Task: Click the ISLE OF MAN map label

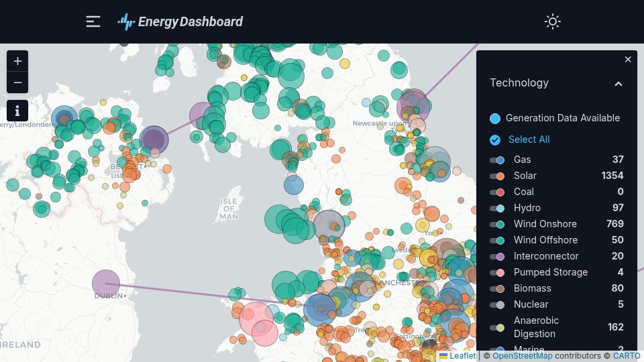Action: pos(229,208)
